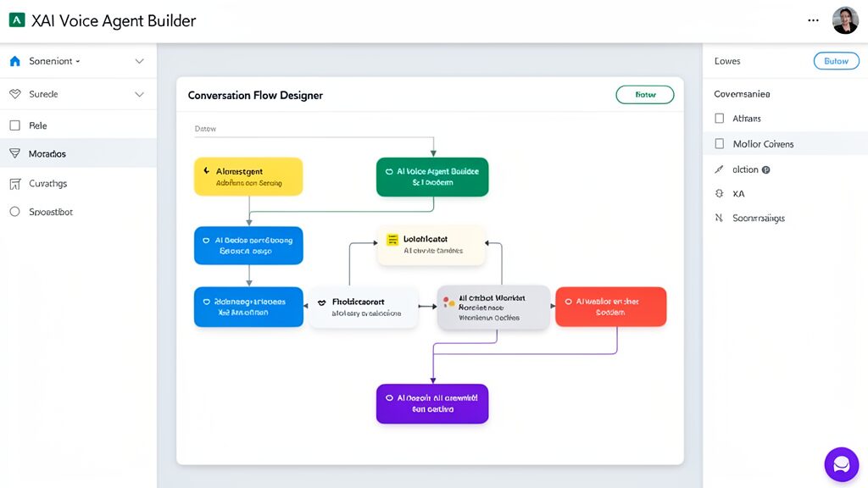
Task: Click the circle icon in red node
Action: point(568,302)
